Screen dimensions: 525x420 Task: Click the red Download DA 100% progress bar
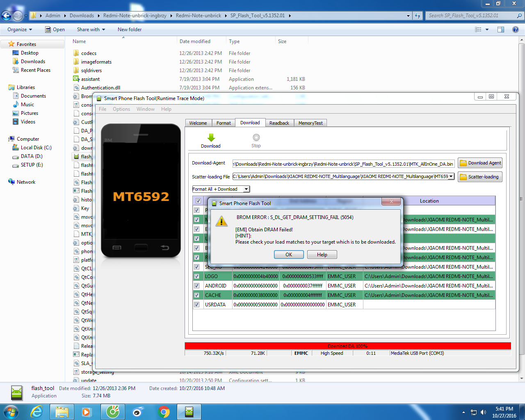click(x=348, y=346)
